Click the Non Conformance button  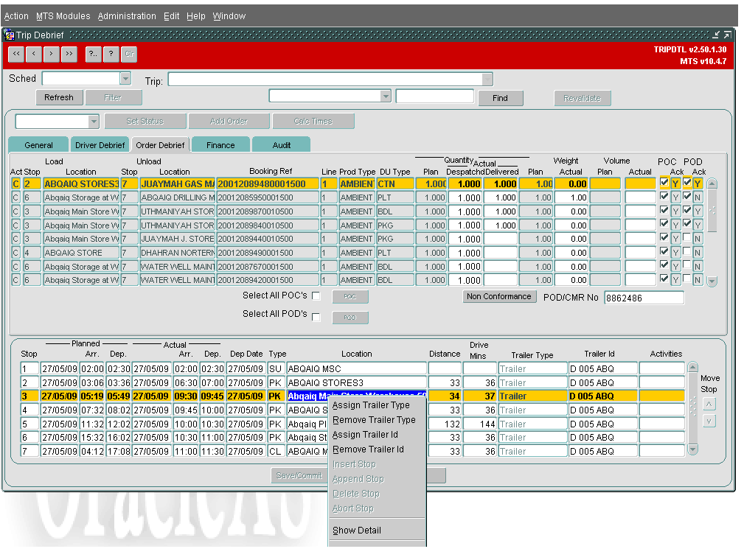[499, 296]
